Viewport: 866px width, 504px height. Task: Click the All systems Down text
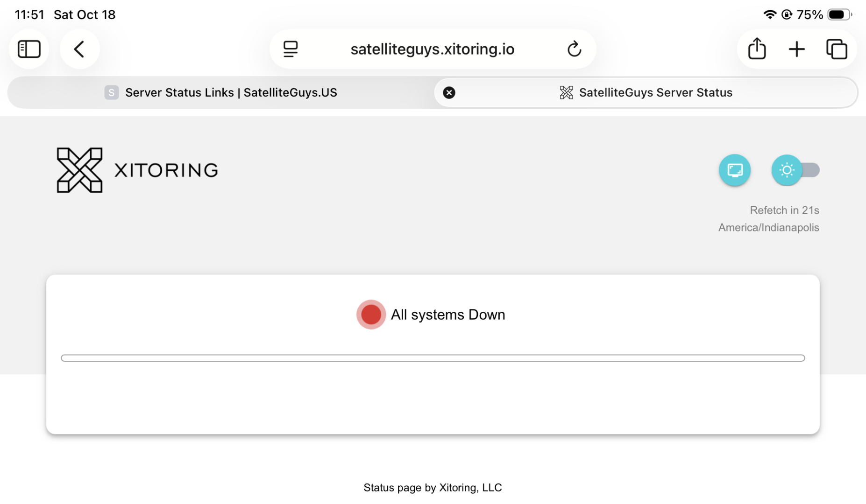tap(447, 315)
